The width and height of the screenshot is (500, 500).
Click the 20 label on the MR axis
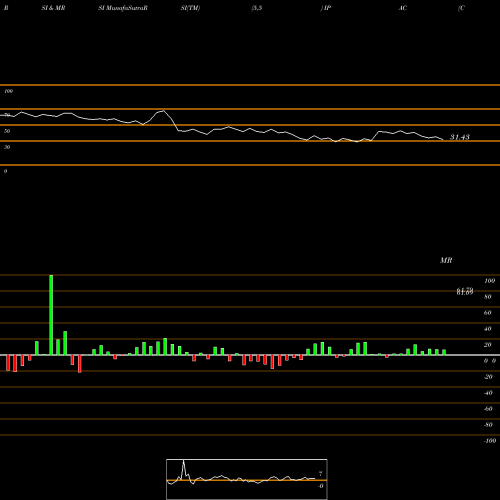click(488, 345)
